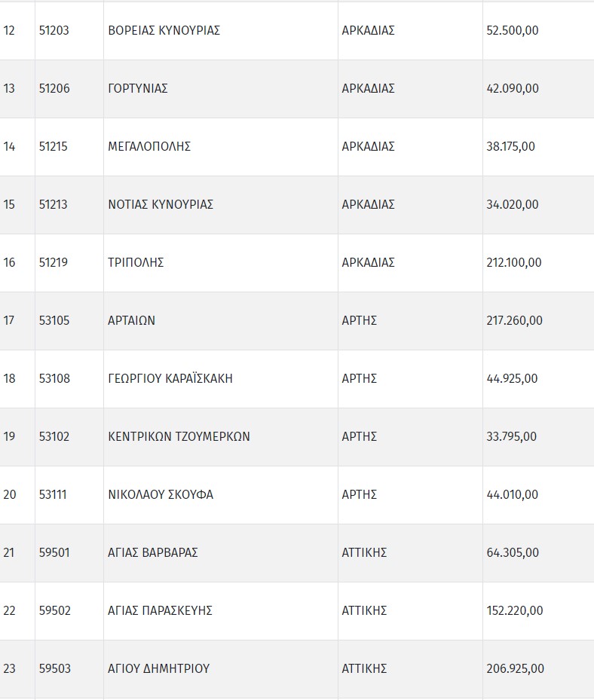
Task: Select ΑΓΙΑΣ ΠΑΡΑΣΚΕΥΗΣ in the table
Action: tap(160, 611)
